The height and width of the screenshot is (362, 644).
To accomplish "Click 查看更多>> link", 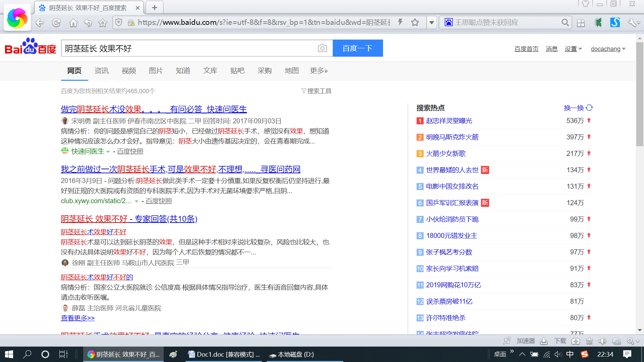I will [78, 318].
